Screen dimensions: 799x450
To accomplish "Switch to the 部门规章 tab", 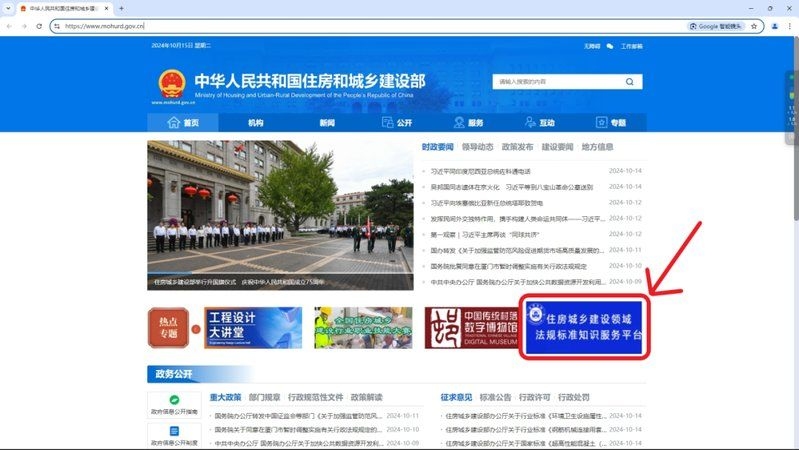I will (x=264, y=398).
